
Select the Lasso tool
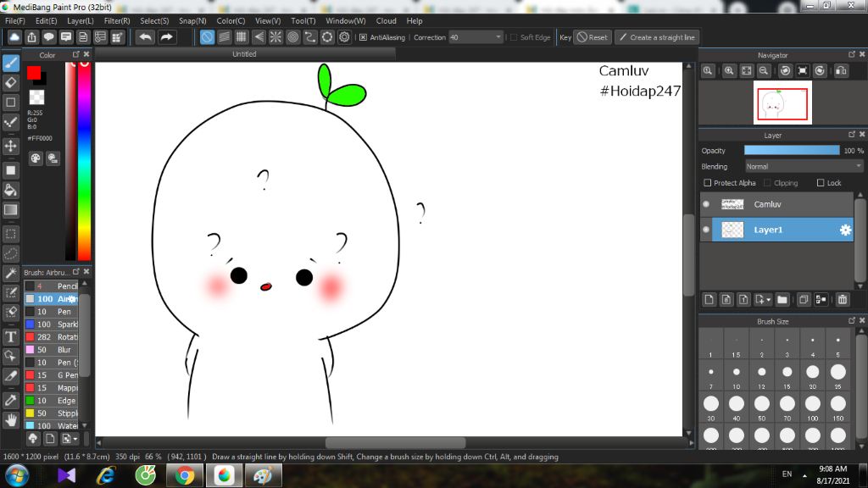tap(10, 254)
